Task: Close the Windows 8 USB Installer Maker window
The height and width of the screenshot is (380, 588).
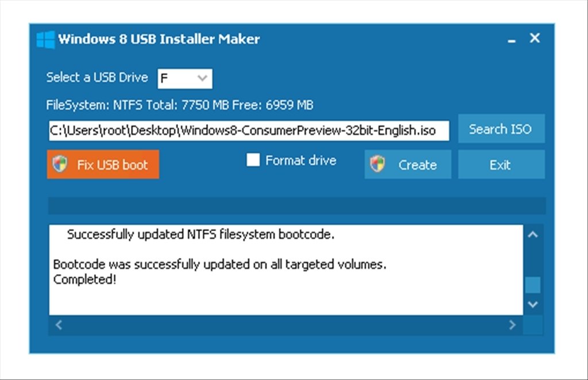Action: coord(535,38)
